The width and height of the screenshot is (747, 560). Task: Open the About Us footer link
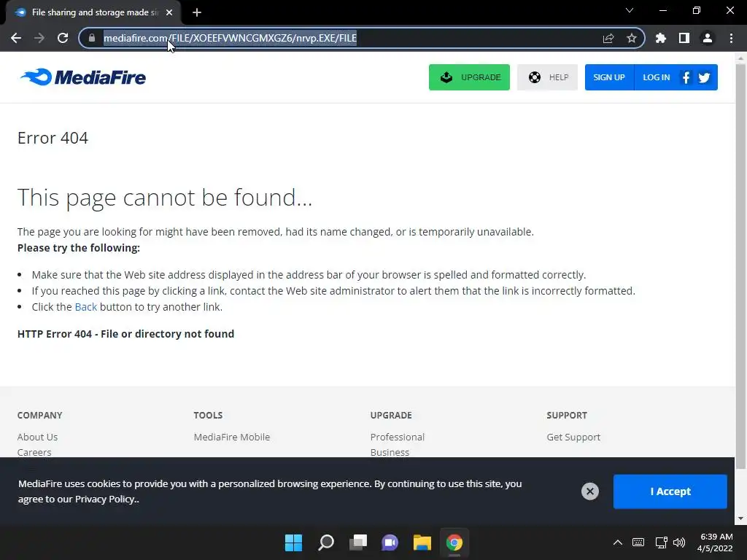coord(38,437)
